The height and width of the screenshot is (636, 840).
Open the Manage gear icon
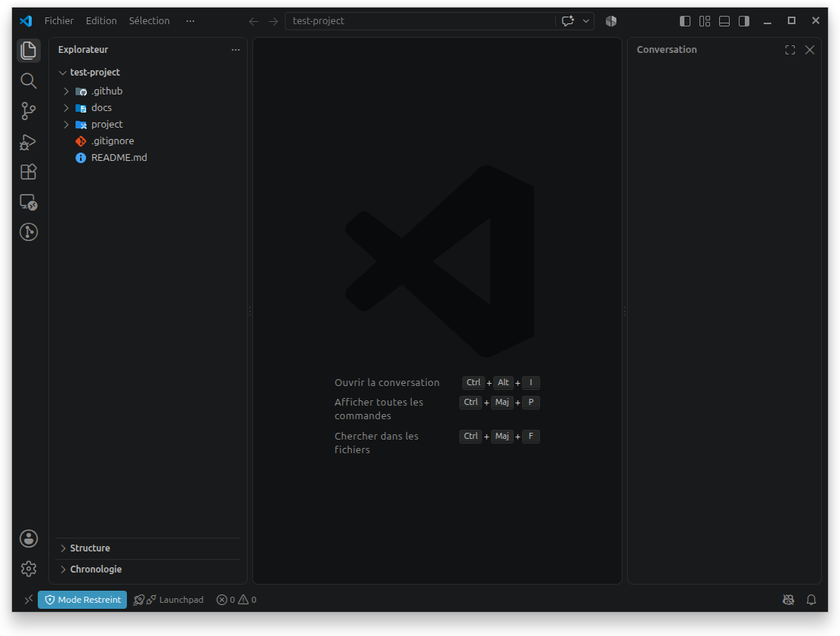(x=29, y=569)
